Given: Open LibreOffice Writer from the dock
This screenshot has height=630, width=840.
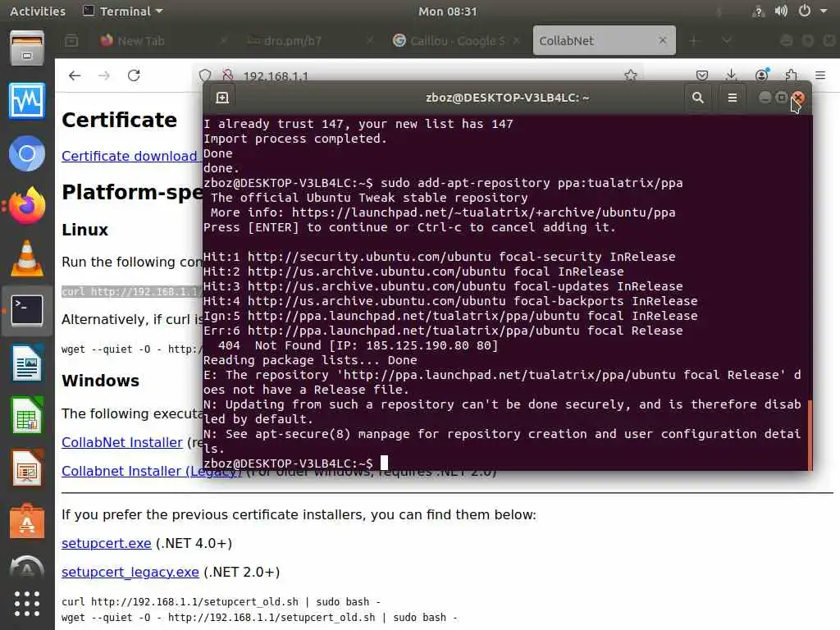Looking at the screenshot, I should tap(27, 363).
